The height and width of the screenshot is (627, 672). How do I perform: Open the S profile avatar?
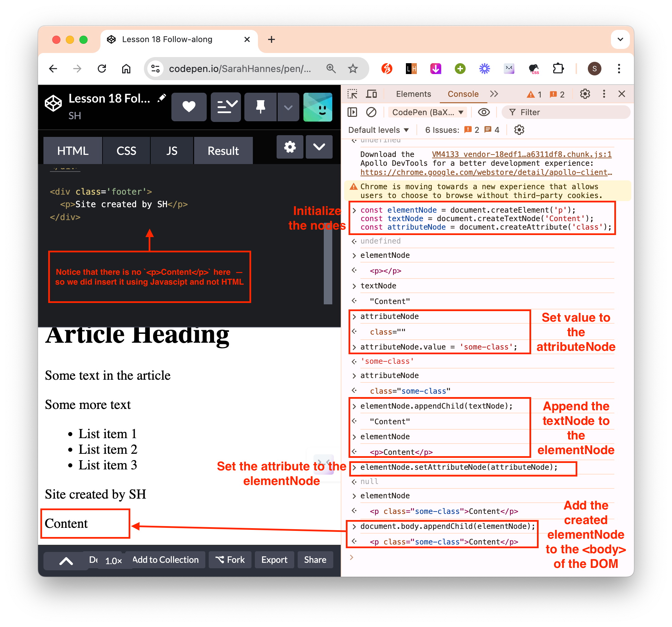click(595, 69)
